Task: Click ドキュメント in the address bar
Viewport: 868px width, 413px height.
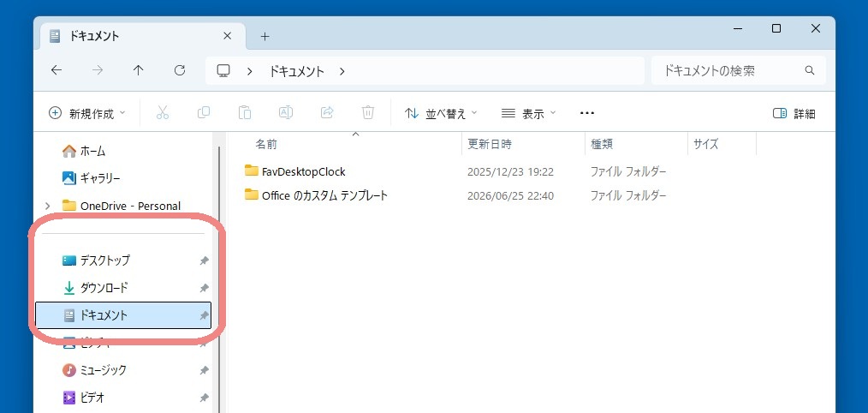Action: coord(297,71)
